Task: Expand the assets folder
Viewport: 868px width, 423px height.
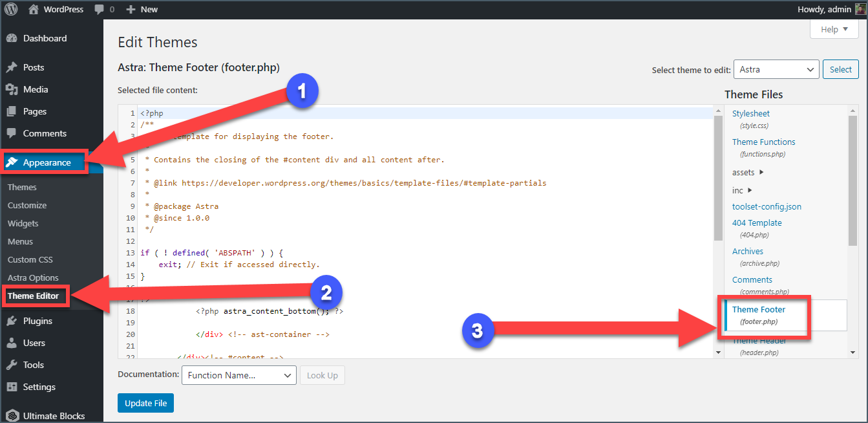Action: click(748, 172)
